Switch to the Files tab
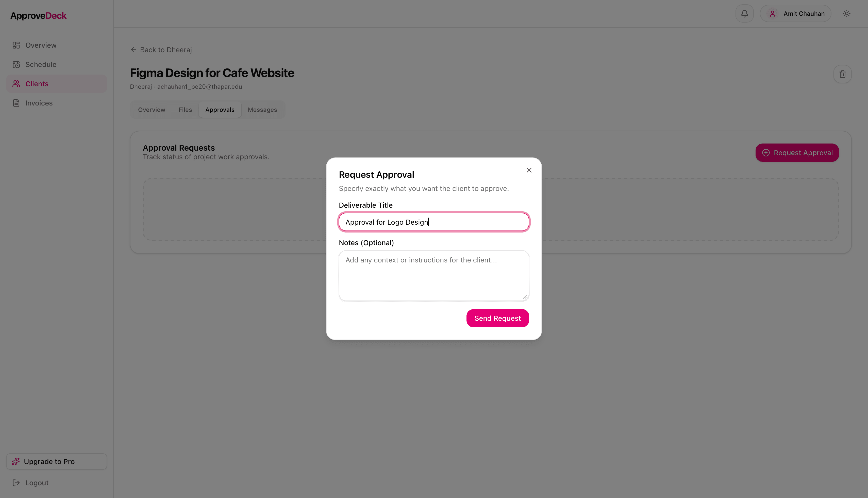This screenshot has height=498, width=868. [x=185, y=110]
